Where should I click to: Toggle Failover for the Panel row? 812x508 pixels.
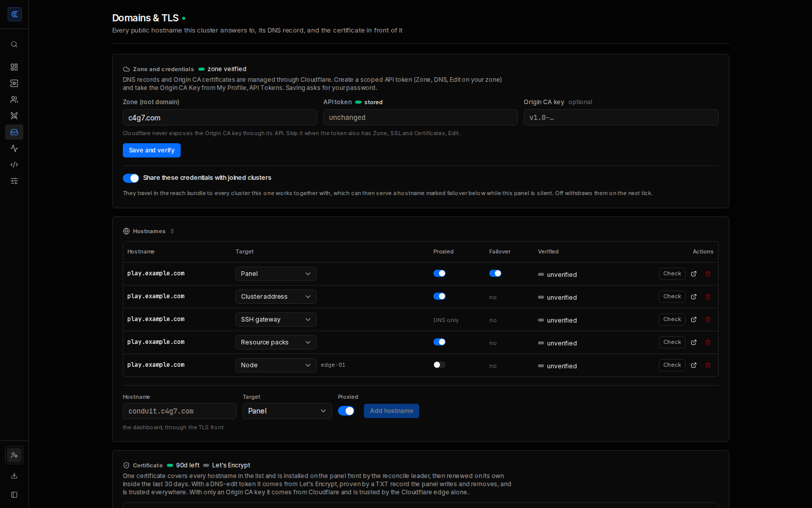(x=495, y=273)
